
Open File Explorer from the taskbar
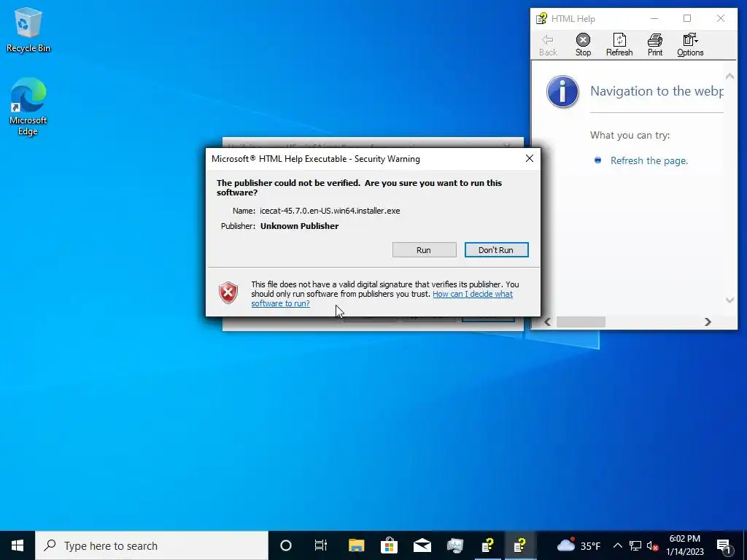[356, 545]
